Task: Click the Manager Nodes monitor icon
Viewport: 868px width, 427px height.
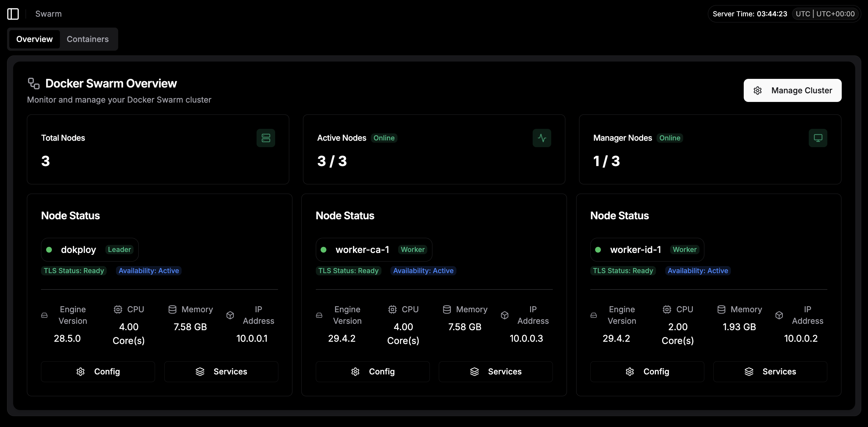Action: click(818, 138)
